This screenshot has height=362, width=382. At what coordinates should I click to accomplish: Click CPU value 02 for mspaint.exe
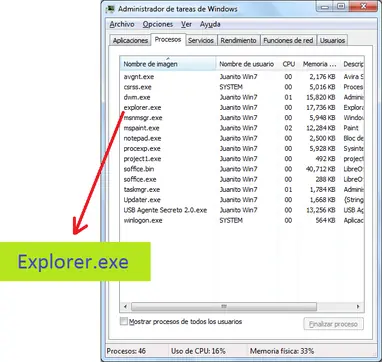coord(288,128)
